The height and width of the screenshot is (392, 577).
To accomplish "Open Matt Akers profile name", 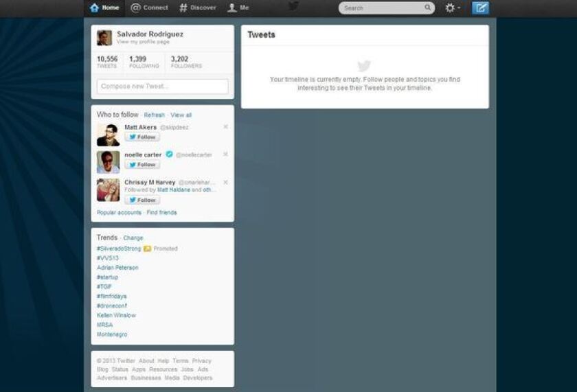I will click(141, 127).
